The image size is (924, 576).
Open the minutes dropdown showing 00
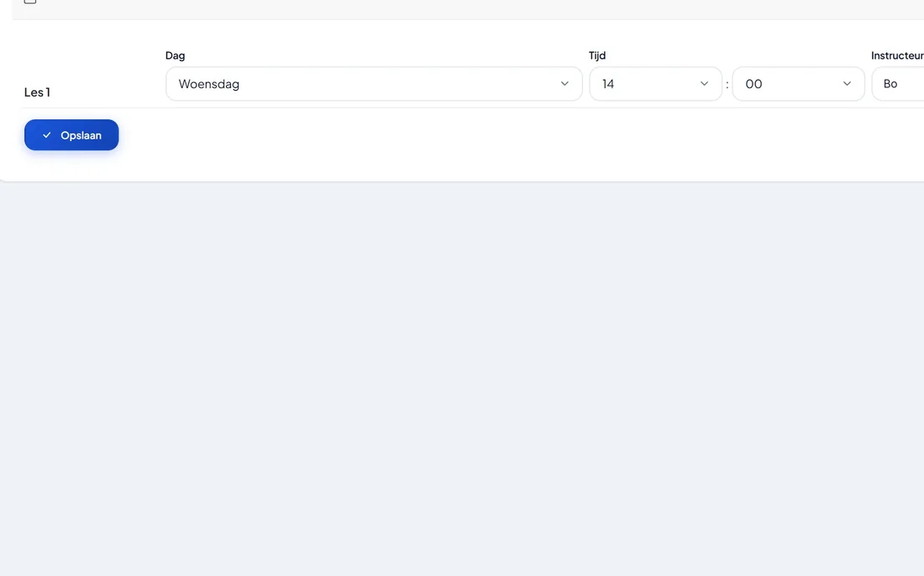(798, 84)
